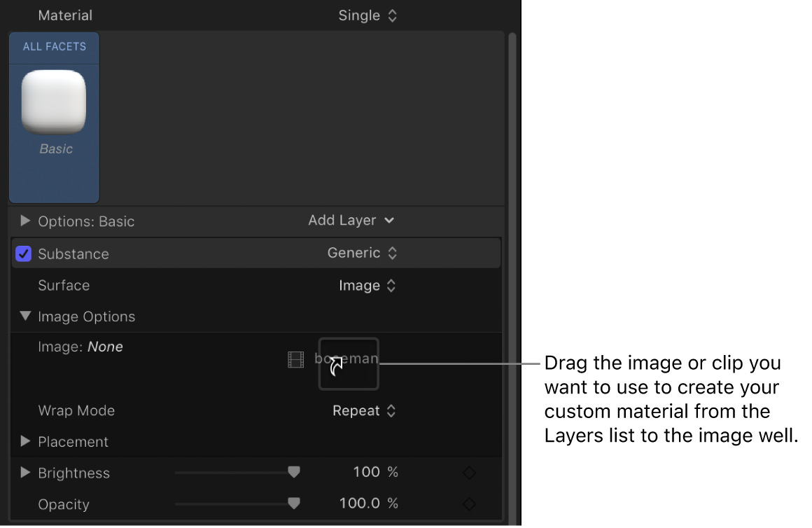The width and height of the screenshot is (812, 528).
Task: Toggle the Opacity keyframe control
Action: coord(469,503)
